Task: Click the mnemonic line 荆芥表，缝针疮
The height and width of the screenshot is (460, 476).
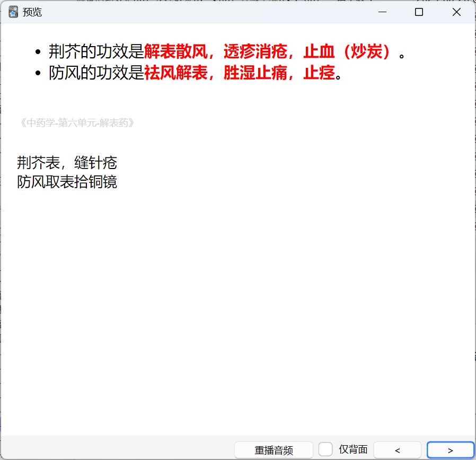Action: 67,163
